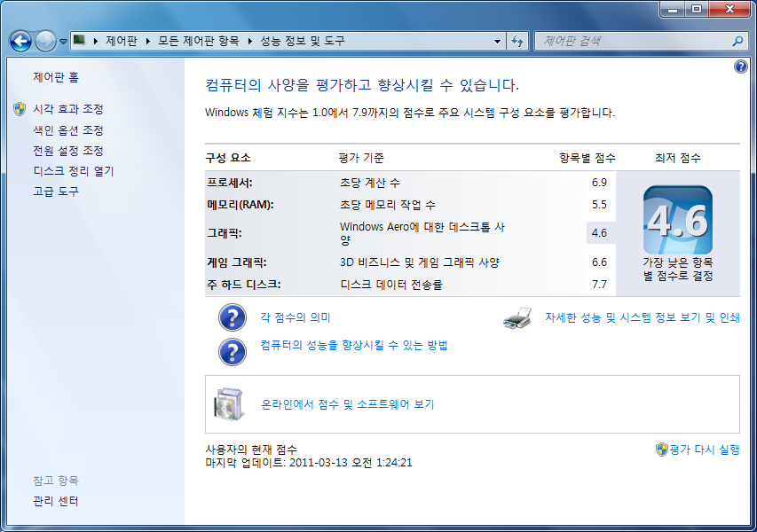Open 컴퓨터의 성능을 향상시킬 수 있는 방법
Image resolution: width=757 pixels, height=532 pixels.
(354, 345)
